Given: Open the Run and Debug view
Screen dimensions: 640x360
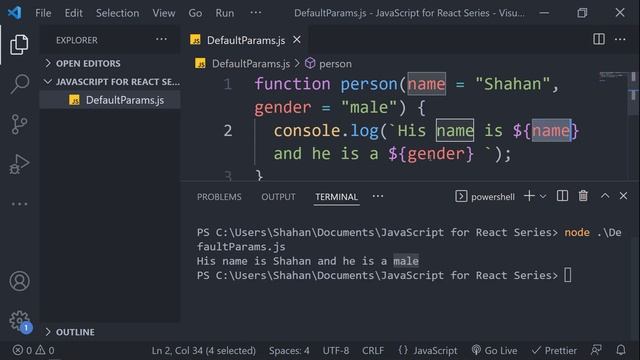Looking at the screenshot, I should 19,164.
